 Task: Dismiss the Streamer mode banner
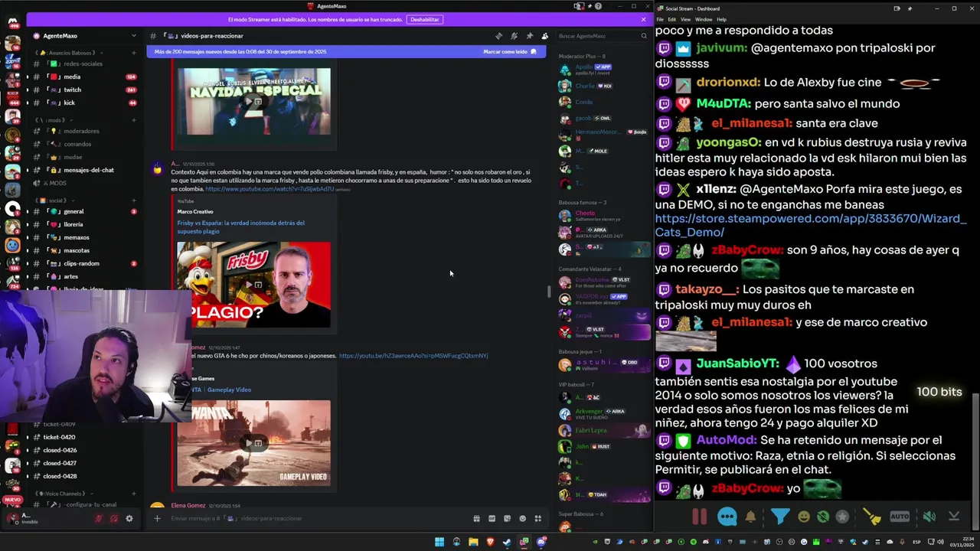[x=643, y=19]
